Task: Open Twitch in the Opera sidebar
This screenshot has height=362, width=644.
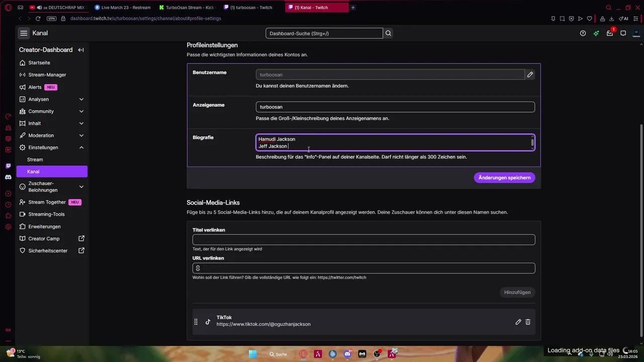Action: coord(8,166)
